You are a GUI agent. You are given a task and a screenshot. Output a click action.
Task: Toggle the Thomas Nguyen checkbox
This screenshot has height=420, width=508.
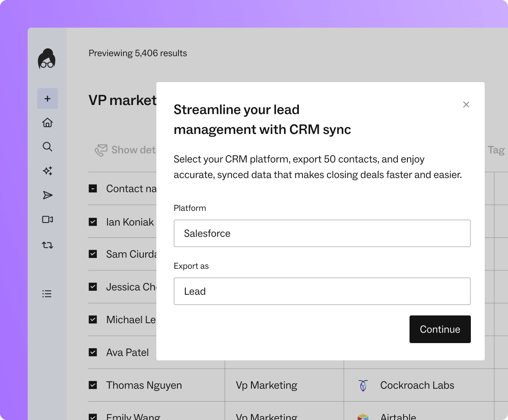tap(93, 385)
